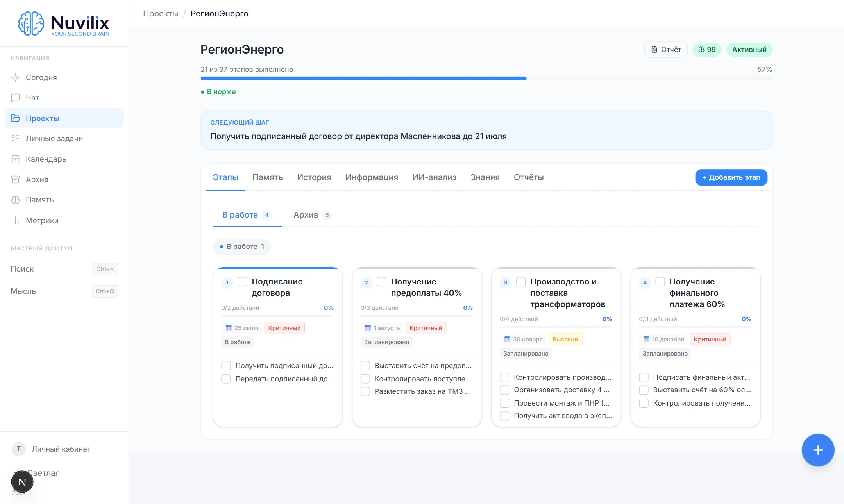The width and height of the screenshot is (844, 504).
Task: Select the Projects folder icon
Action: pyautogui.click(x=15, y=118)
